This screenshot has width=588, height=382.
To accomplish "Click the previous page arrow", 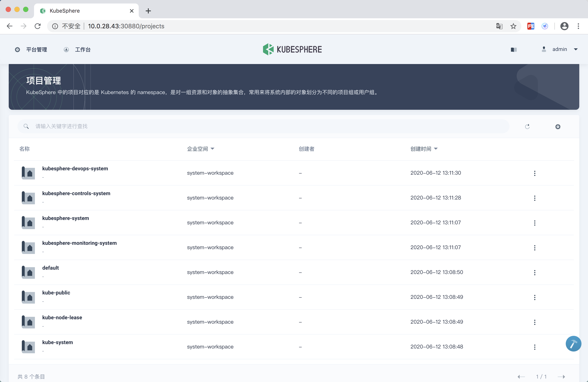I will pos(521,376).
